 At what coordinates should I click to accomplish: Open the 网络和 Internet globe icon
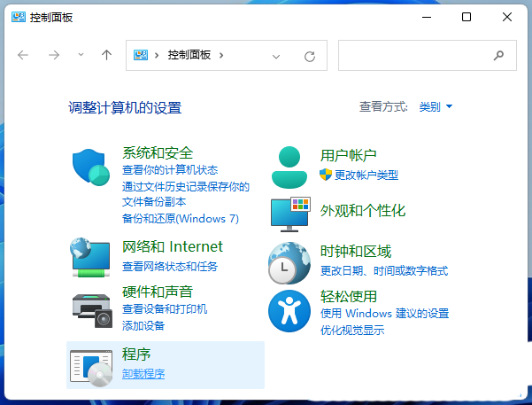tap(90, 257)
